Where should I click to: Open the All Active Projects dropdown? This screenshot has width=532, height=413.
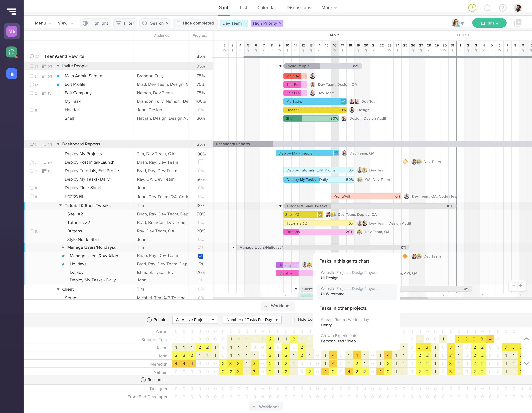tap(195, 320)
